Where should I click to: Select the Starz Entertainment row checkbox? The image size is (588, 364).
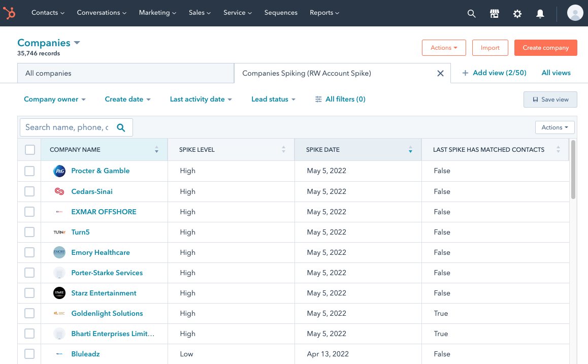coord(29,293)
